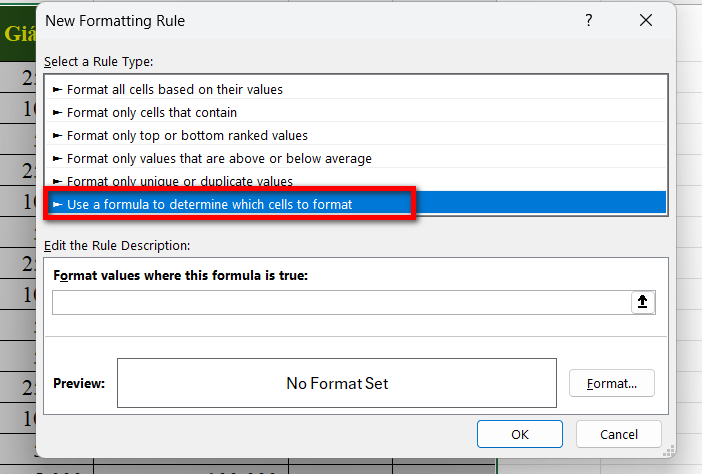Viewport: 702px width, 474px height.
Task: Confirm the rule with OK
Action: click(519, 434)
